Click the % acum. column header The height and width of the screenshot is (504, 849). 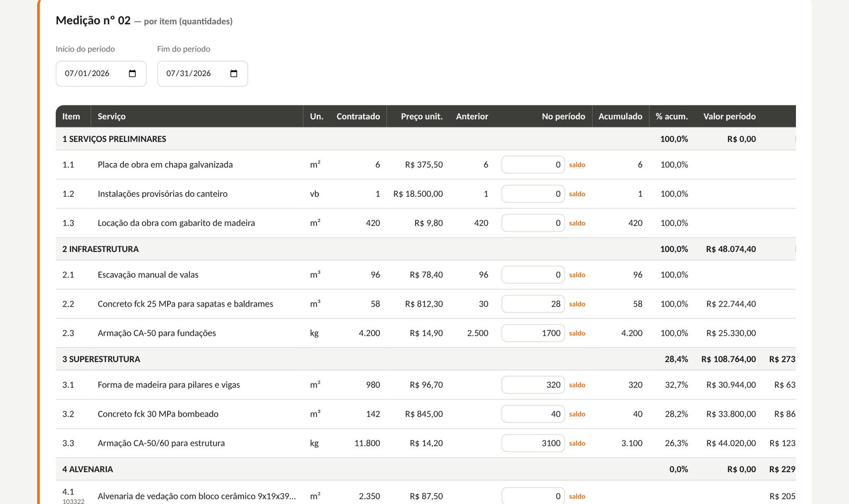(x=672, y=116)
